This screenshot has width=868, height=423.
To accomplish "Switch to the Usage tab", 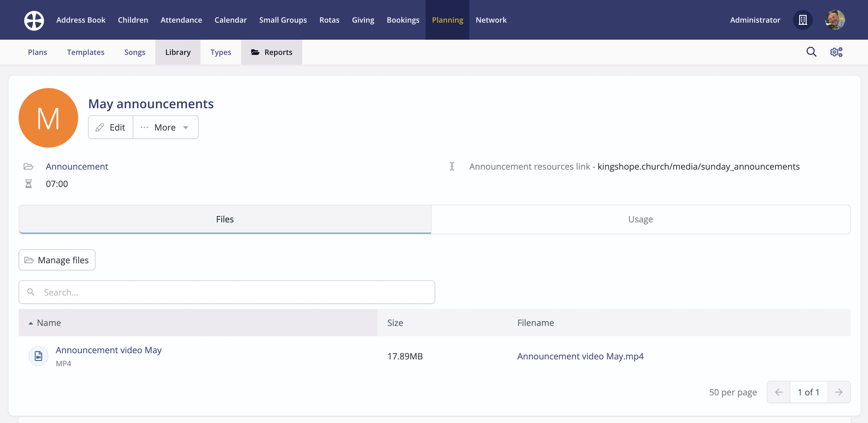I will click(640, 219).
